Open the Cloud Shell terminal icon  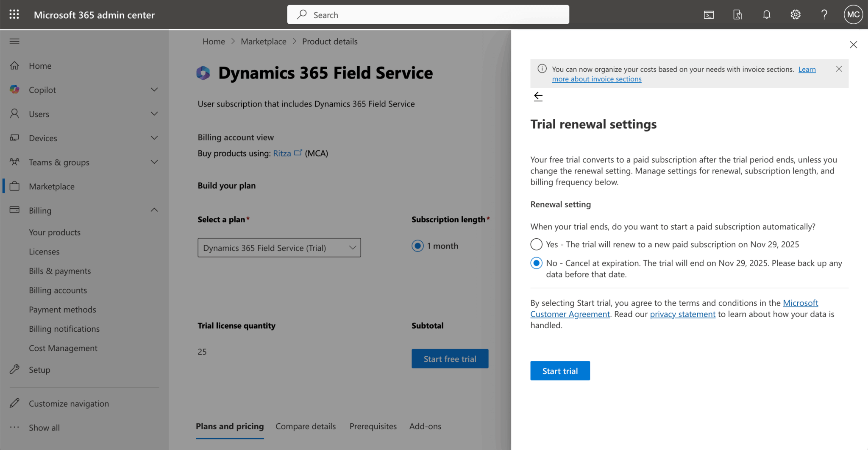[709, 15]
